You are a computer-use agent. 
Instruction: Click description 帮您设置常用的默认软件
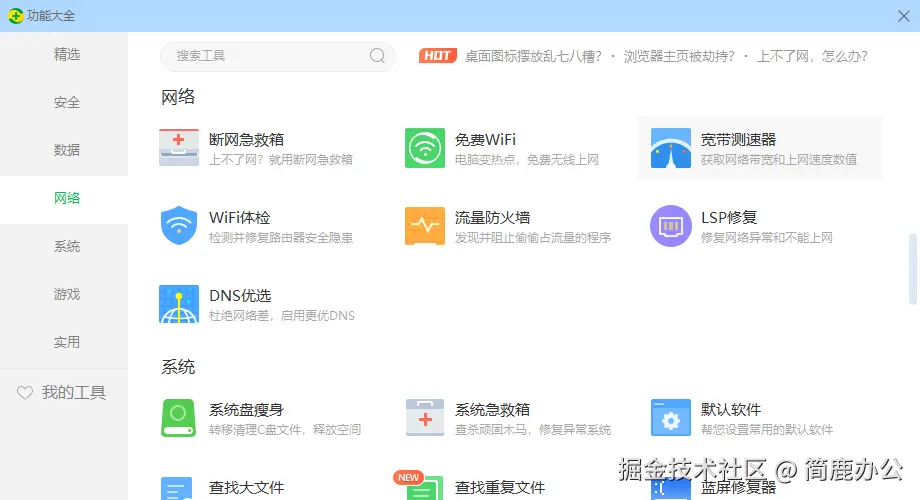pyautogui.click(x=767, y=430)
